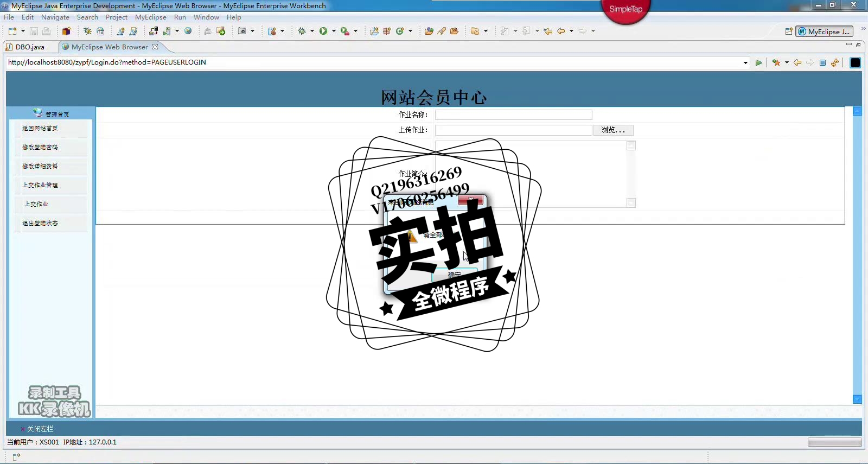Expand the URL history dropdown arrow
This screenshot has height=464, width=868.
pyautogui.click(x=745, y=63)
